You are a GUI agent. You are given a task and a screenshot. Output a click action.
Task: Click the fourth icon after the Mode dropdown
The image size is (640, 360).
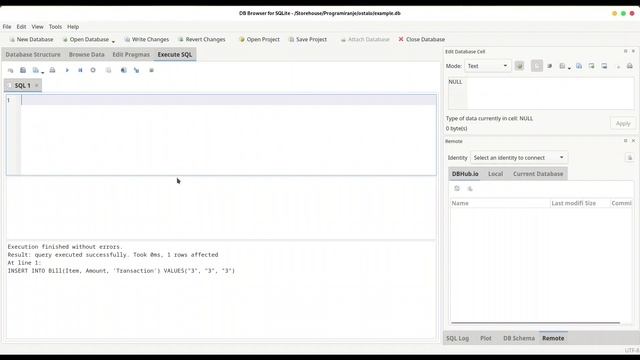(x=562, y=66)
